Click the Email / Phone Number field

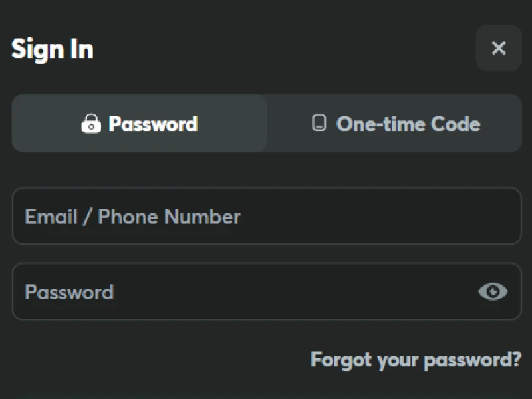point(266,217)
